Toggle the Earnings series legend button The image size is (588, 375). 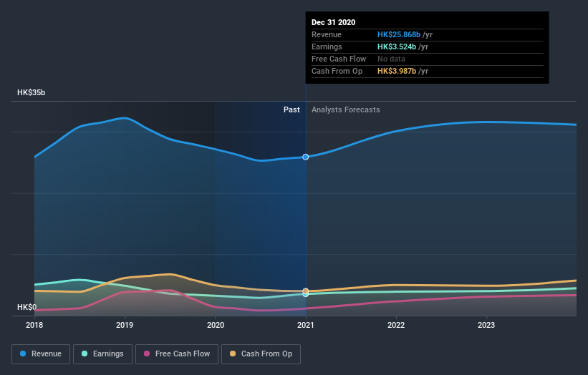click(102, 354)
